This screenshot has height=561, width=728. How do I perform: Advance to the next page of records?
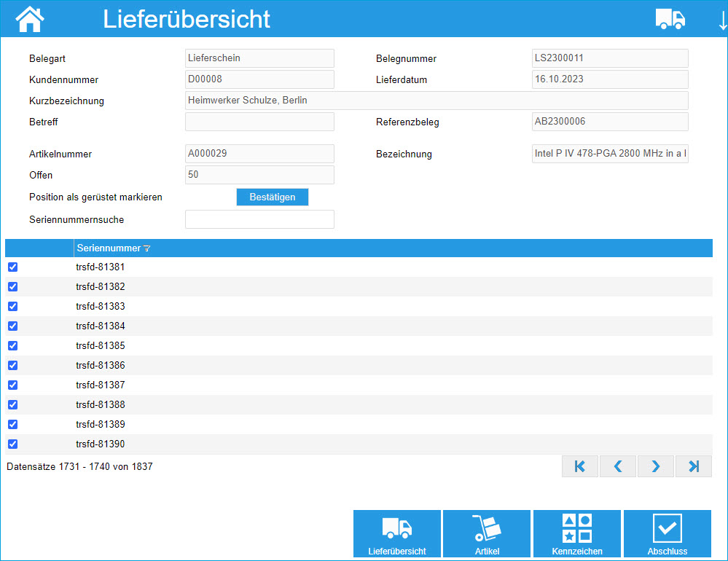[655, 466]
